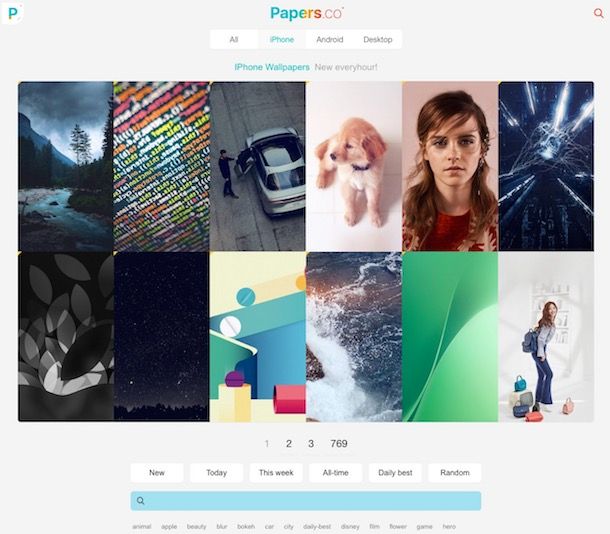Open the Papers.co header logo
Screen dimensions: 610x534
[307, 13]
